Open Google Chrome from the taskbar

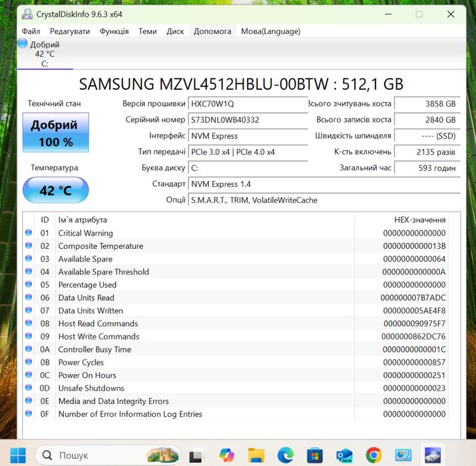(373, 455)
